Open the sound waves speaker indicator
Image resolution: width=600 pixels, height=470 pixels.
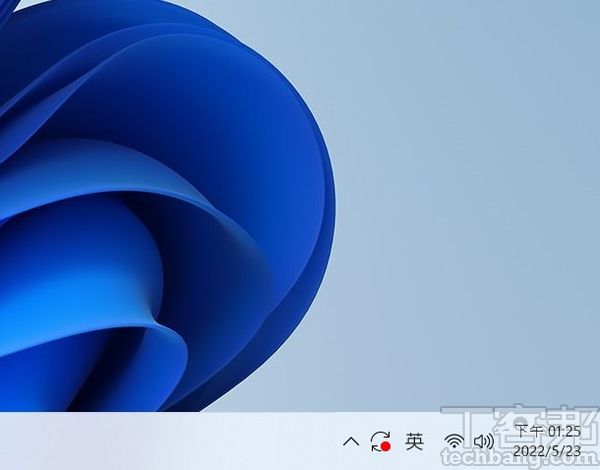[486, 441]
